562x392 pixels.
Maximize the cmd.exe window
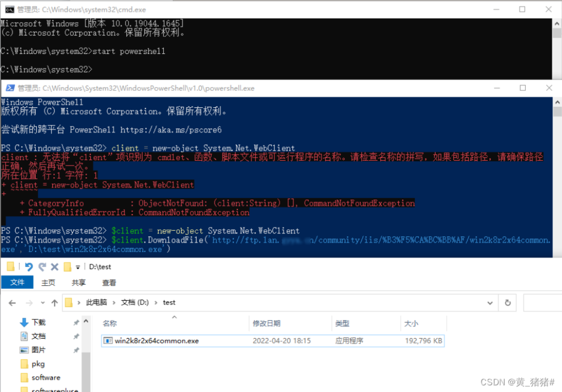click(x=522, y=9)
